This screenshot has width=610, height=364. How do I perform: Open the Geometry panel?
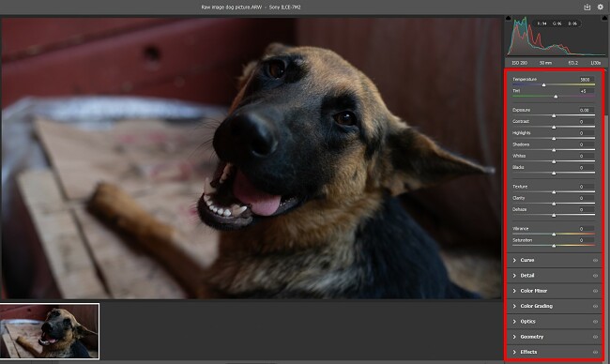pyautogui.click(x=532, y=337)
